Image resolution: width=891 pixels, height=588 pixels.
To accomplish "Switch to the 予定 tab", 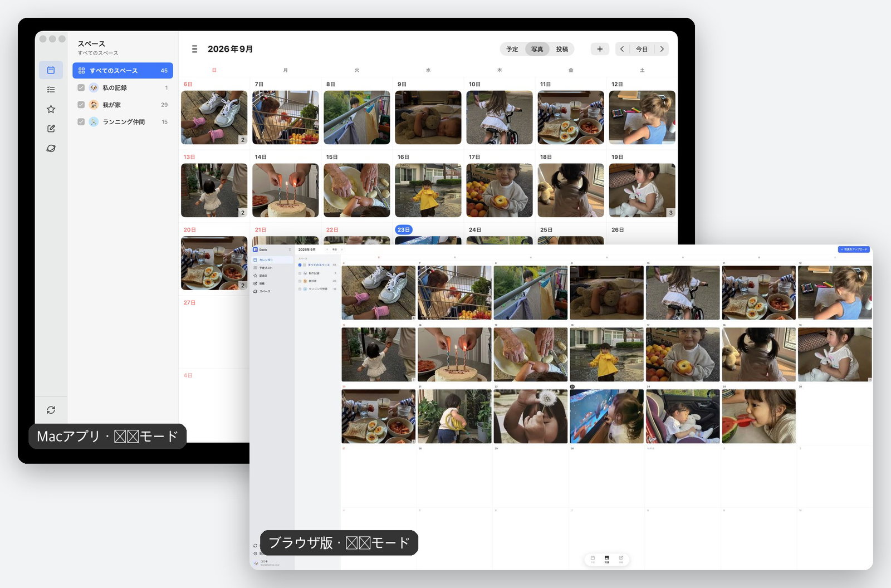I will 512,49.
